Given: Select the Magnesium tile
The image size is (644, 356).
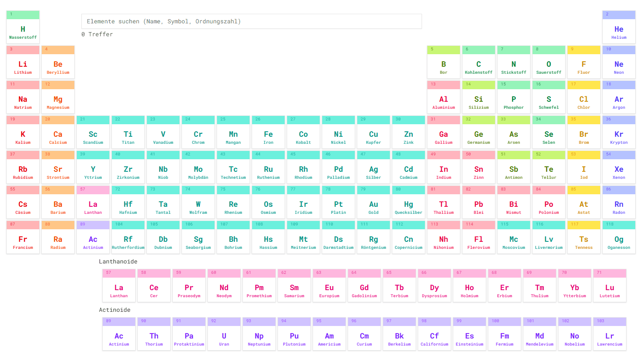Looking at the screenshot, I should [58, 97].
